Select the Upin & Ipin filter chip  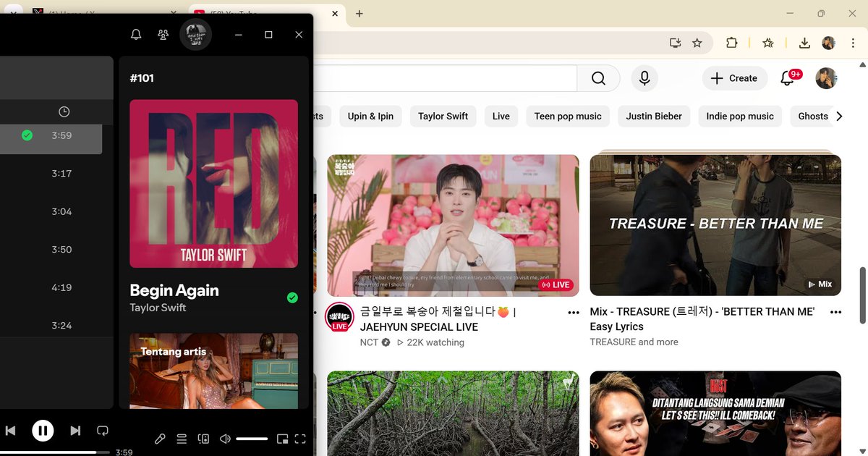point(372,116)
